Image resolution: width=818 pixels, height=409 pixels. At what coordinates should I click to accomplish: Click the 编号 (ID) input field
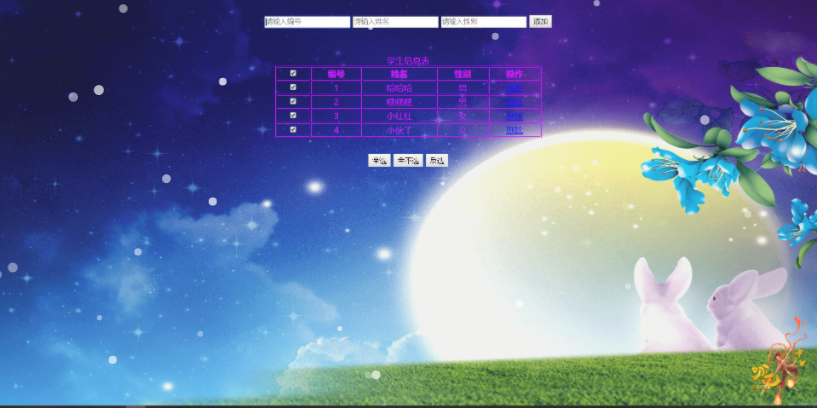pyautogui.click(x=306, y=22)
